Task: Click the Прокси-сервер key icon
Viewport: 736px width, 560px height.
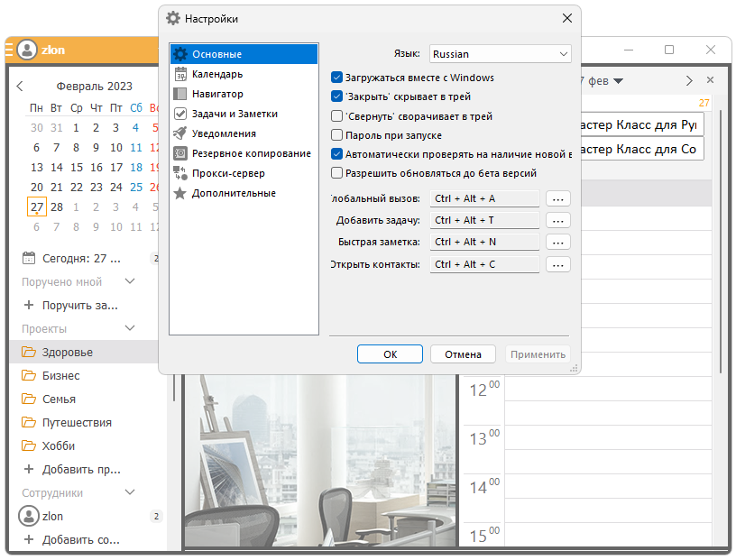Action: pos(180,173)
